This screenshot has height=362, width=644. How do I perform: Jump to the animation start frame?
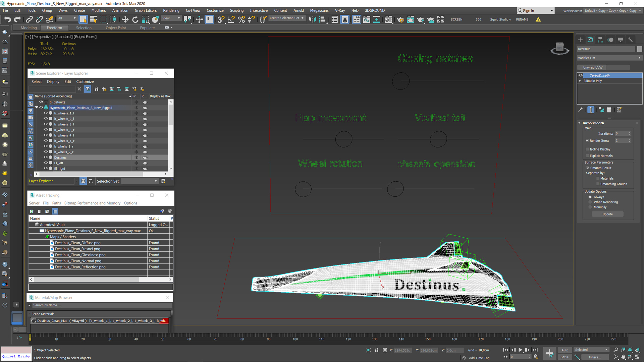pos(505,350)
